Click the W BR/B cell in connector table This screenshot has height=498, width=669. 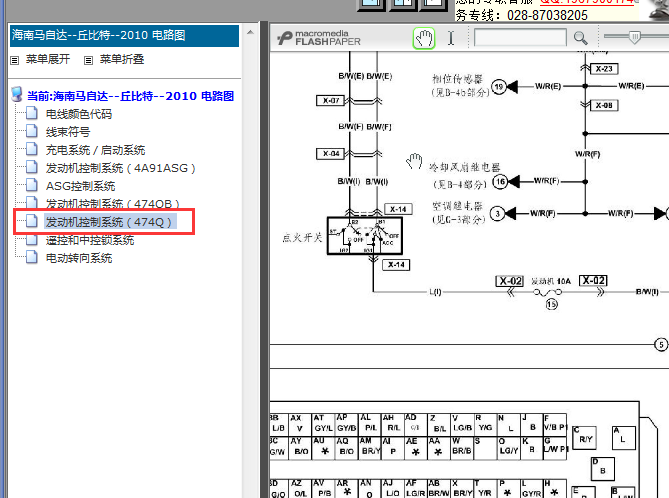pos(462,447)
